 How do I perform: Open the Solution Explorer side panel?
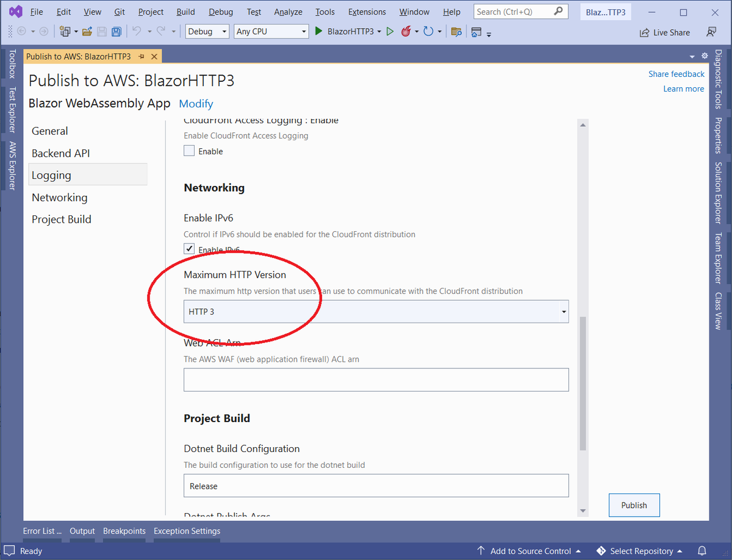click(x=718, y=193)
